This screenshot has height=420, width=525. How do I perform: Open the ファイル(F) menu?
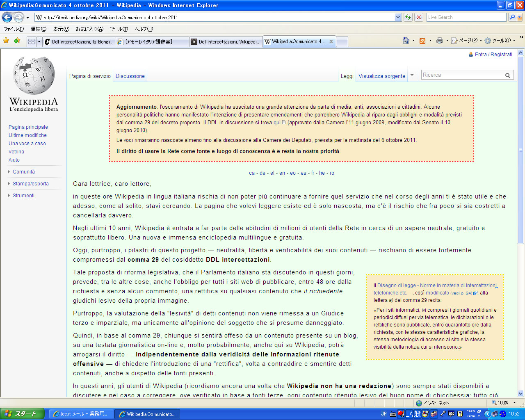click(14, 29)
